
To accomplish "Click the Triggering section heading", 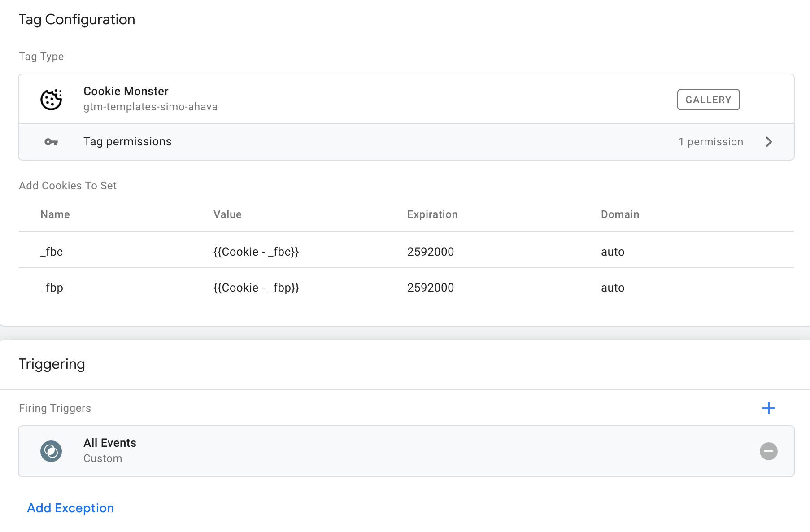I will (x=52, y=364).
